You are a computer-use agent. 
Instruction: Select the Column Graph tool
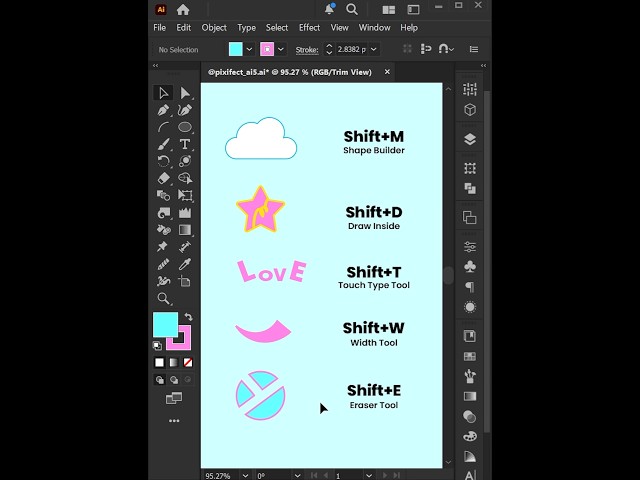(x=185, y=213)
